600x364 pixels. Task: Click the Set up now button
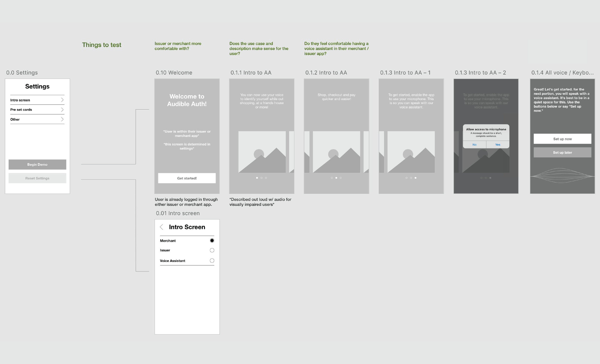[562, 139]
